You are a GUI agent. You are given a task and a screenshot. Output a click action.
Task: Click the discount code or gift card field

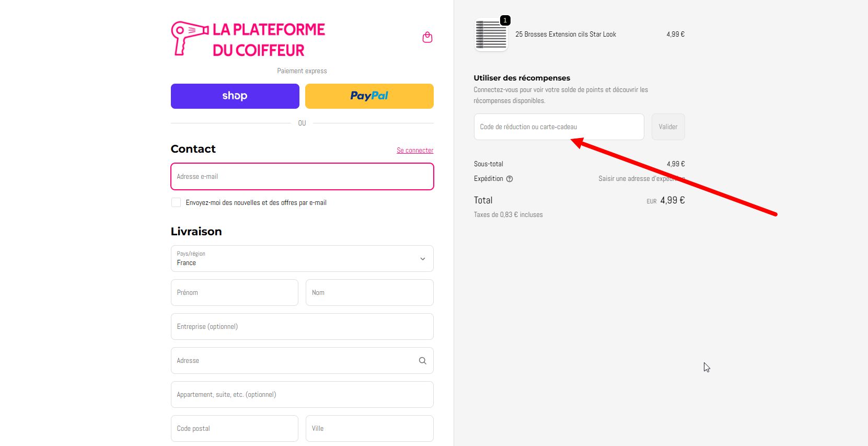pyautogui.click(x=559, y=127)
